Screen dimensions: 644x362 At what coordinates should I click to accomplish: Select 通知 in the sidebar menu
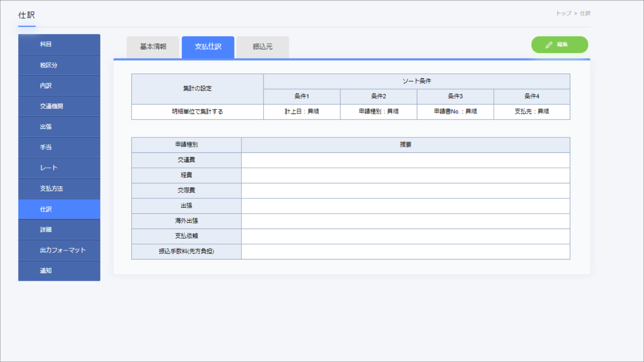click(x=59, y=270)
